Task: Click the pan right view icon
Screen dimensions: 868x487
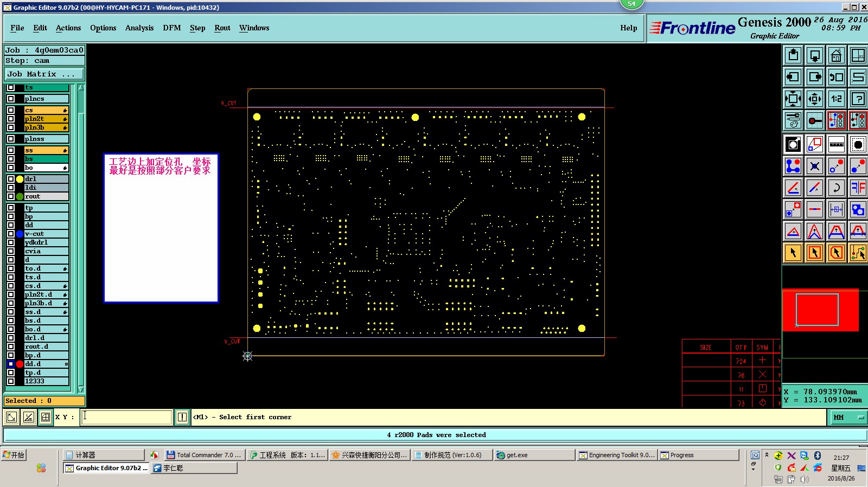Action: (x=815, y=77)
